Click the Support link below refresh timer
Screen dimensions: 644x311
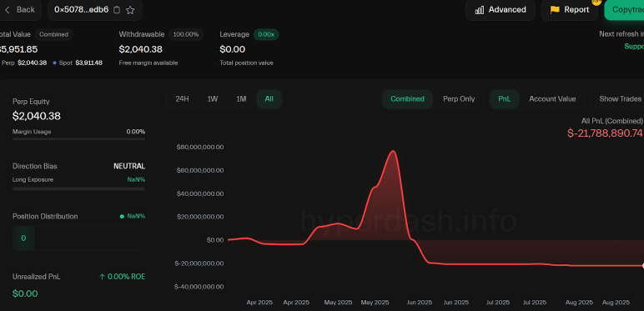[x=634, y=47]
